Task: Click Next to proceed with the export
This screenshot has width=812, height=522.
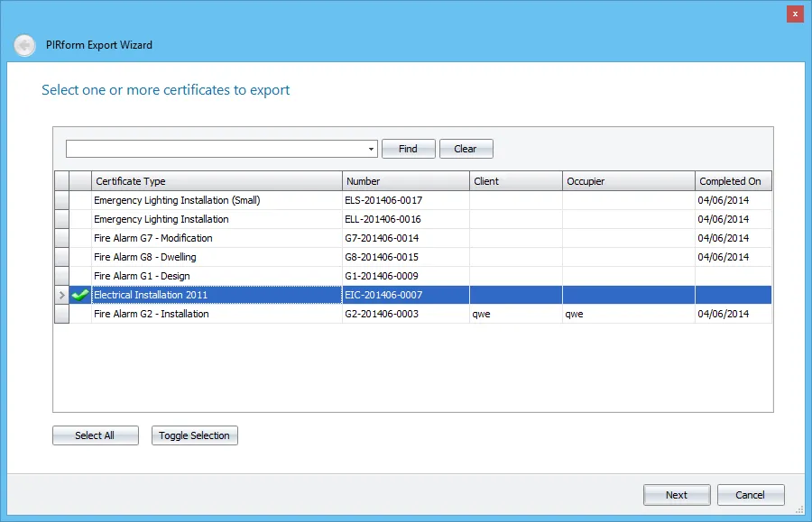Action: click(x=677, y=494)
